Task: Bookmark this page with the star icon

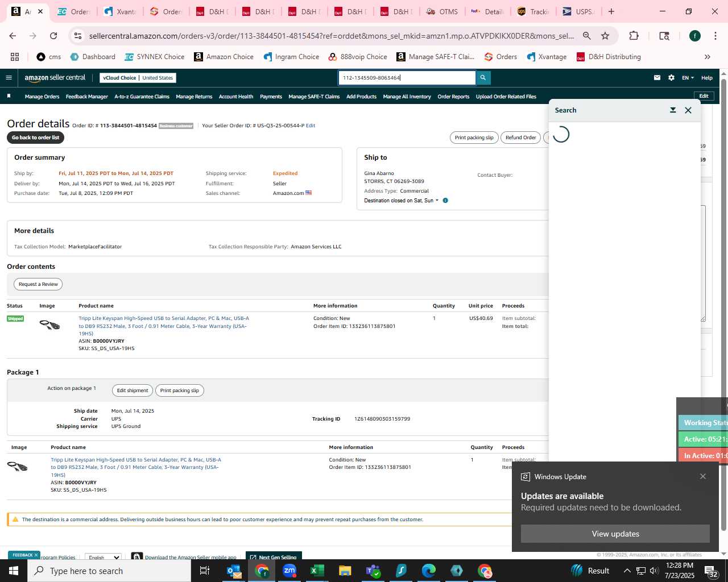Action: coord(605,36)
